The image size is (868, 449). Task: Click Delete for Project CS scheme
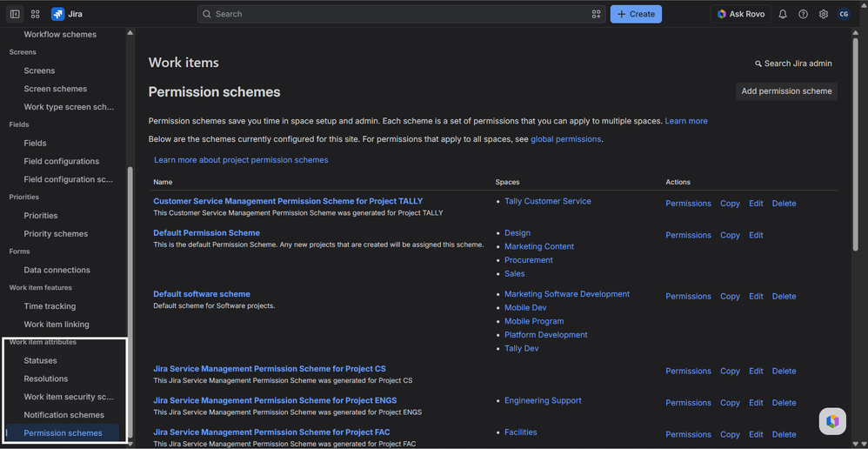pyautogui.click(x=784, y=371)
